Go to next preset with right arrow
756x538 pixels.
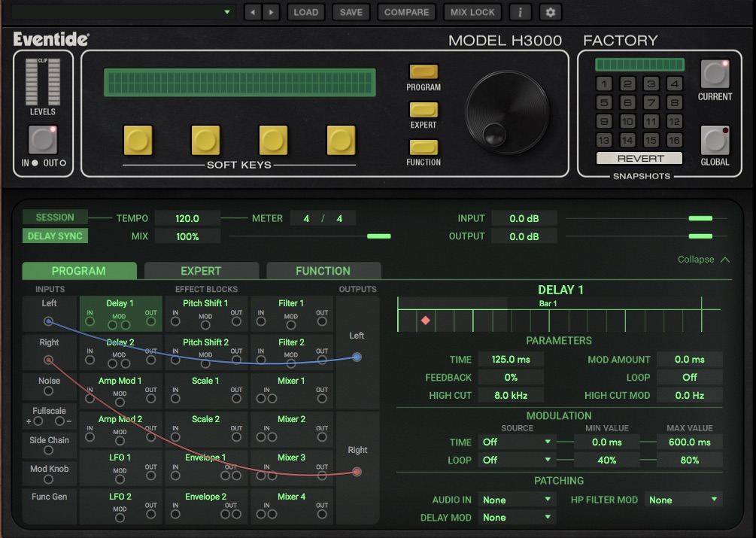271,12
